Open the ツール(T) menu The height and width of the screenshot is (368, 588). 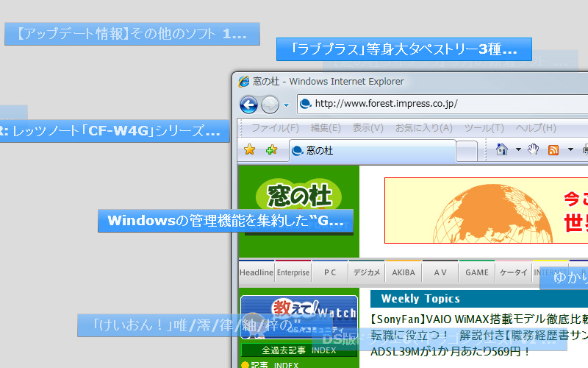point(484,128)
